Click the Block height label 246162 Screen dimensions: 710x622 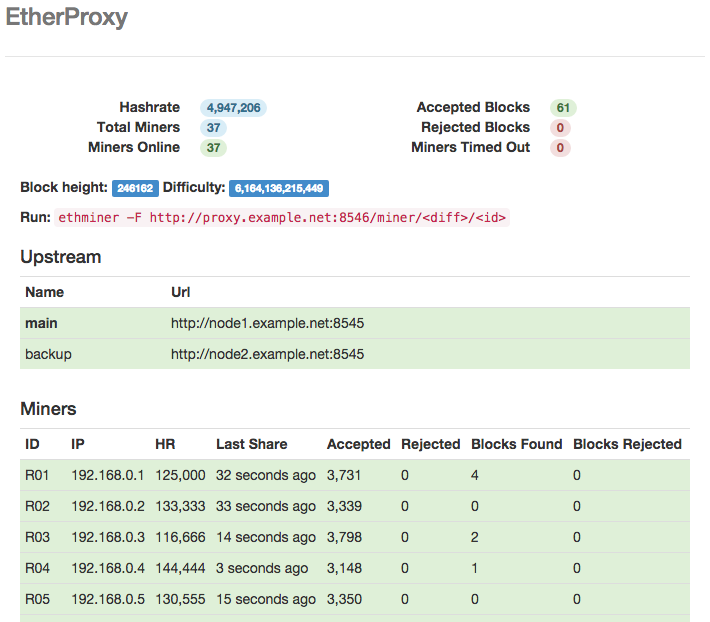click(x=134, y=188)
